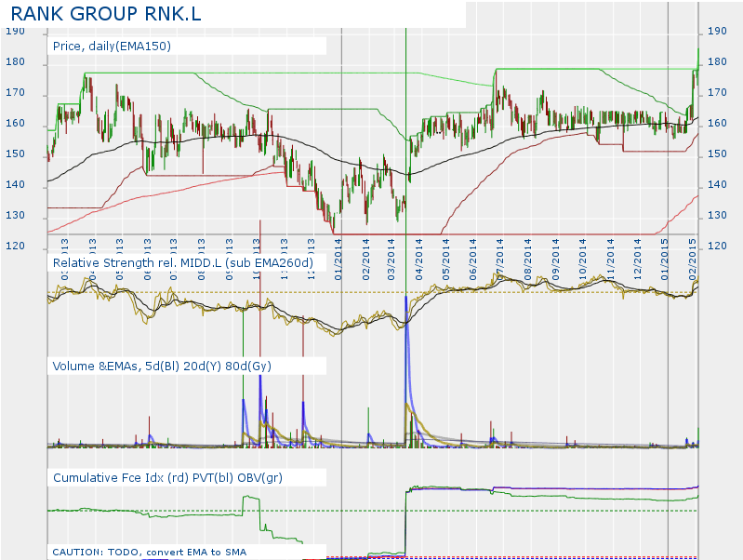Screen dimensions: 743x560
Task: Click the 150 value on right price axis
Action: [x=717, y=154]
